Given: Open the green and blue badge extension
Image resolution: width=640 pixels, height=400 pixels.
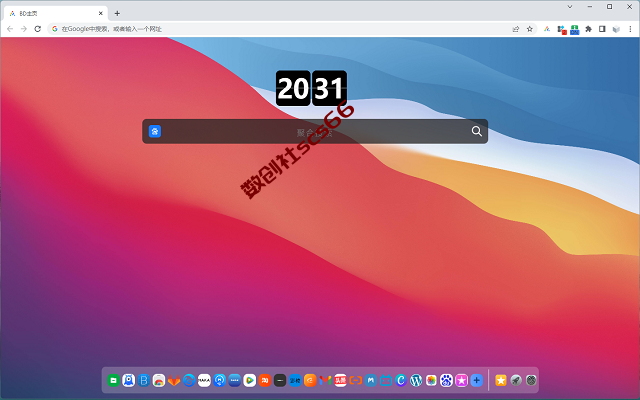Looking at the screenshot, I should (x=575, y=29).
